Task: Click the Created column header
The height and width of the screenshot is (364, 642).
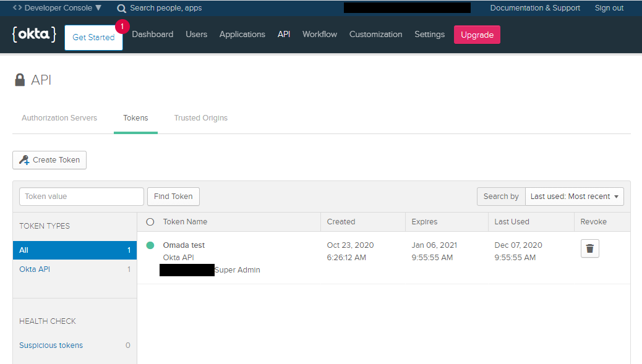Action: click(x=341, y=222)
